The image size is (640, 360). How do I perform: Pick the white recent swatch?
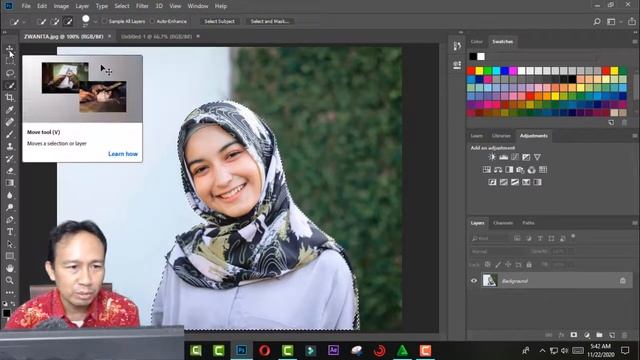pos(481,57)
